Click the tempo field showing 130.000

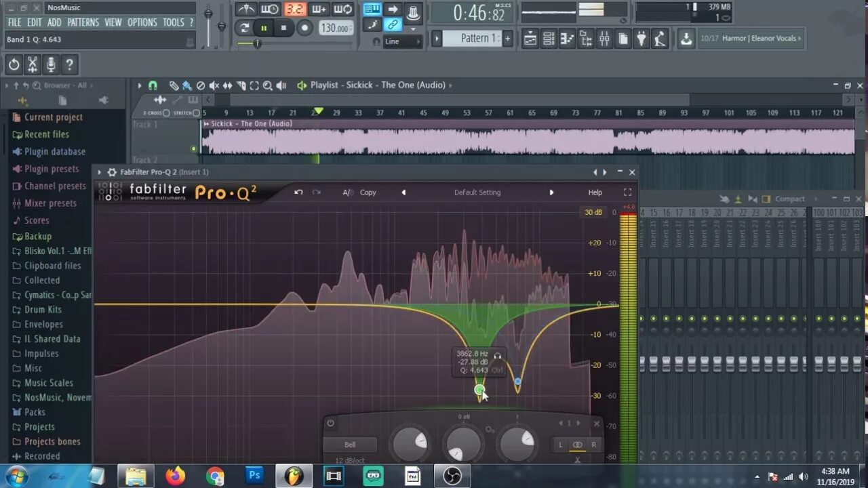click(x=336, y=28)
